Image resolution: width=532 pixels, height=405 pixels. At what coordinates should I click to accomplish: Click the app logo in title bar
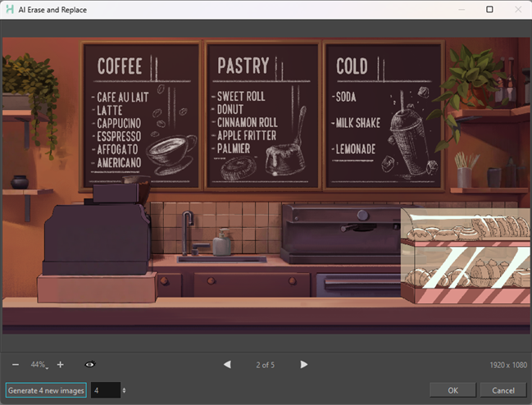coord(9,10)
